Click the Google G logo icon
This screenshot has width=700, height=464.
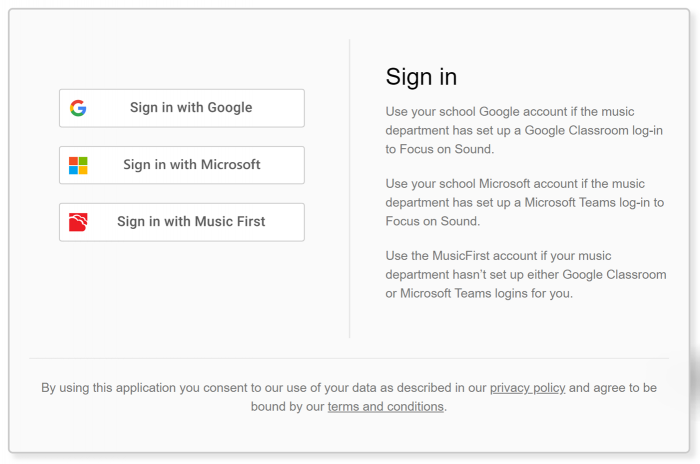pos(78,108)
